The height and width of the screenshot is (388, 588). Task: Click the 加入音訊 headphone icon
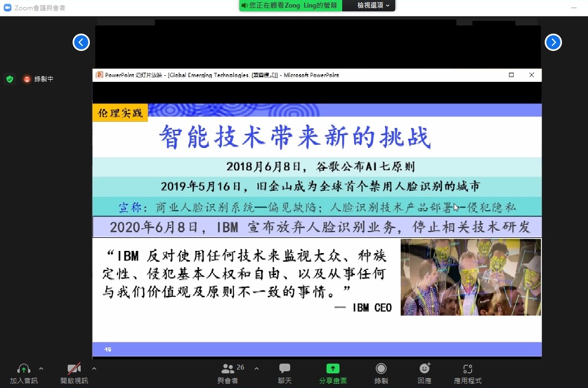coord(23,369)
